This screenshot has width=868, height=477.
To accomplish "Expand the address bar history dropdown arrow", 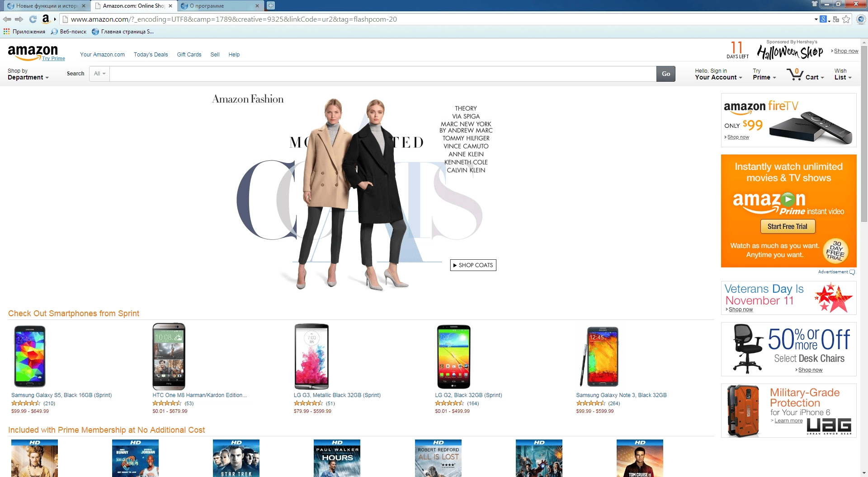I will click(x=816, y=19).
